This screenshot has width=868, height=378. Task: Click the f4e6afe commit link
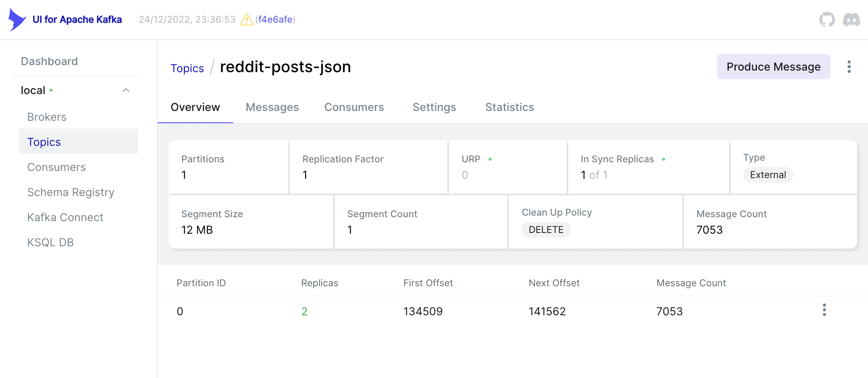pyautogui.click(x=275, y=20)
